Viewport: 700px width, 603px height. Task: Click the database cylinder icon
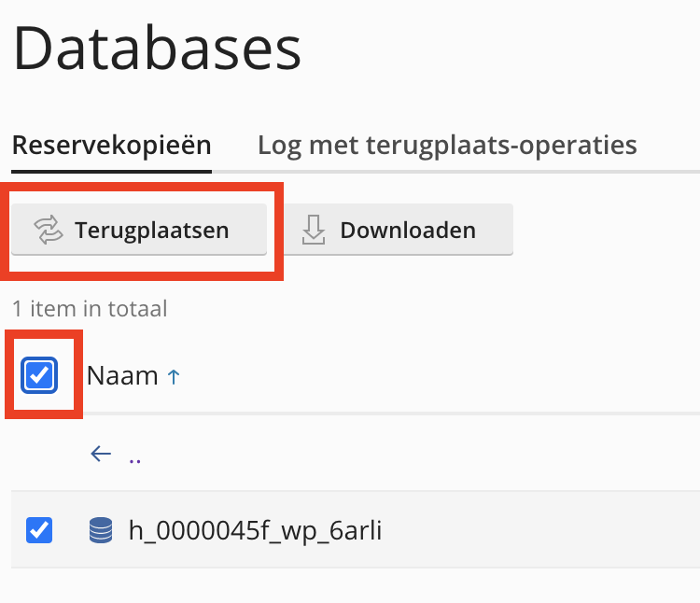click(100, 531)
